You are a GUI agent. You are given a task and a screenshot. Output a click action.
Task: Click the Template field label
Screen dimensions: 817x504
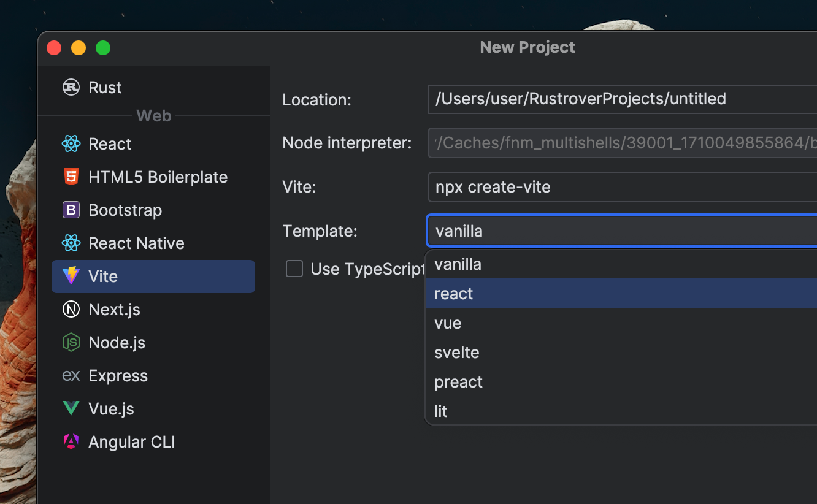[x=320, y=231]
